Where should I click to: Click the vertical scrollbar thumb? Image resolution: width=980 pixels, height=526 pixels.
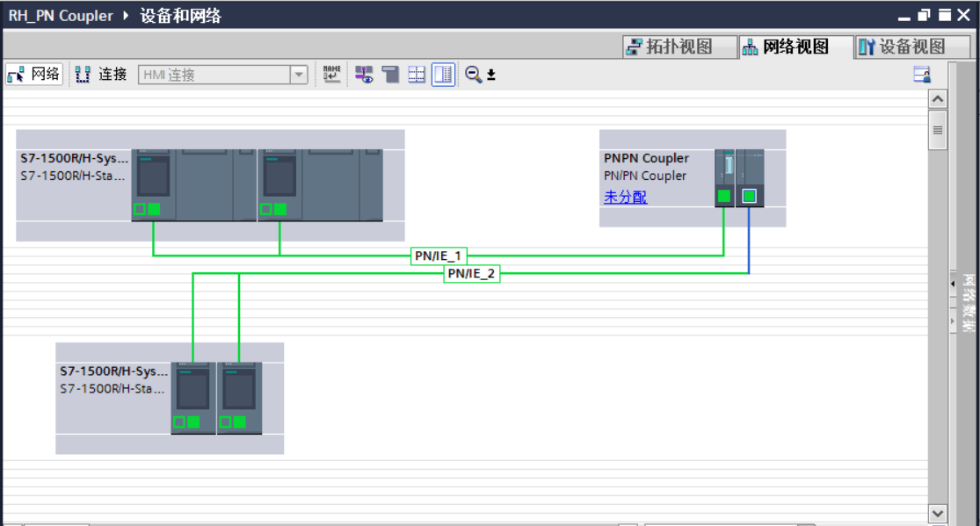(938, 130)
